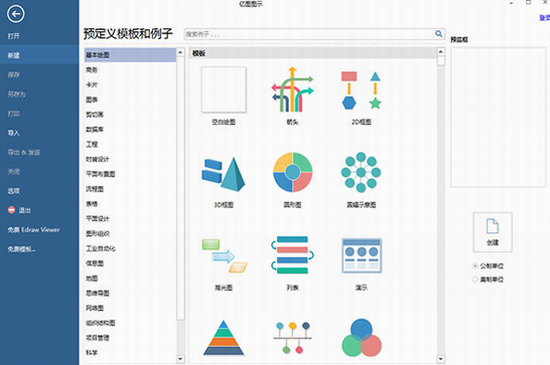
Task: Choose the highlight flow diagram template
Action: click(x=224, y=256)
